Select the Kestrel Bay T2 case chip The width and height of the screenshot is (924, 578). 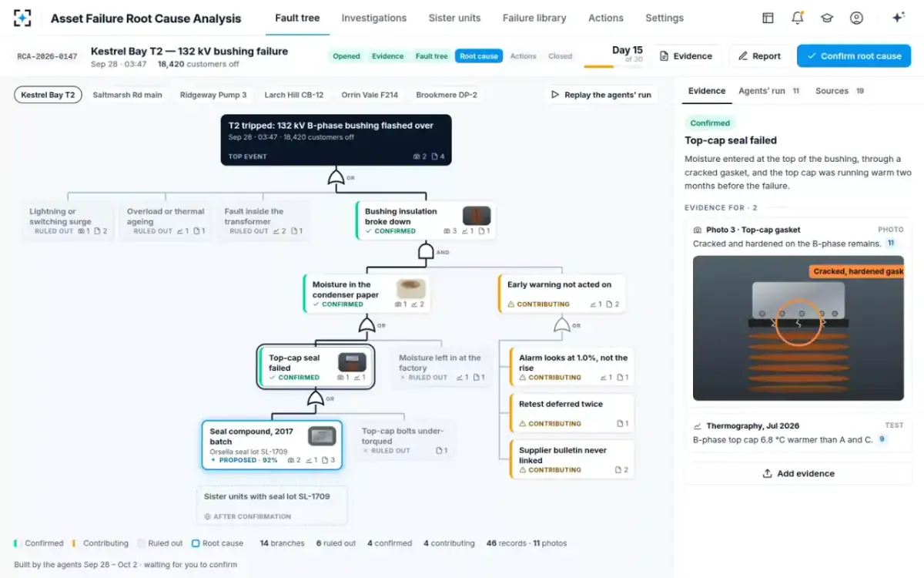click(x=48, y=95)
